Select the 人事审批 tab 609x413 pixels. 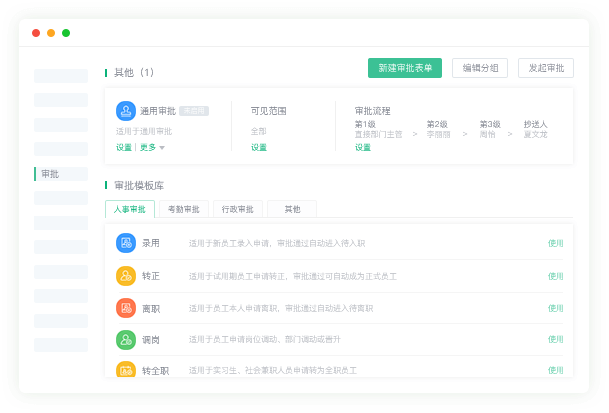[x=130, y=209]
